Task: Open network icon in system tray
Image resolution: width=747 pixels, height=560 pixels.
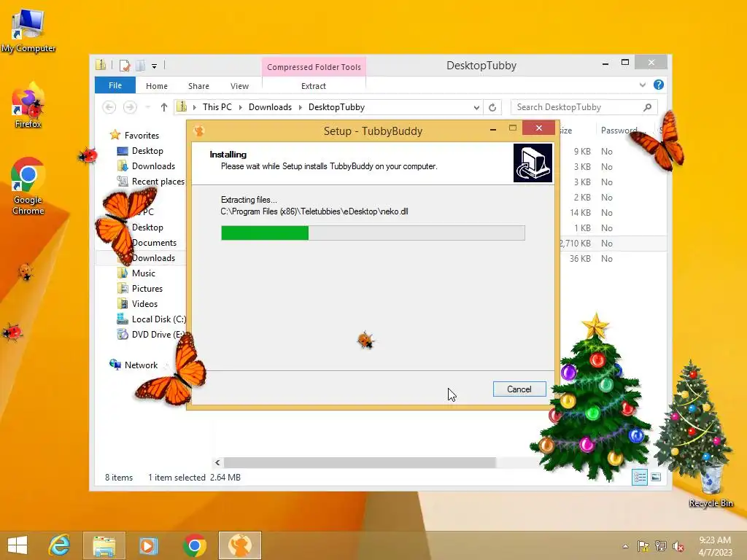Action: click(661, 546)
